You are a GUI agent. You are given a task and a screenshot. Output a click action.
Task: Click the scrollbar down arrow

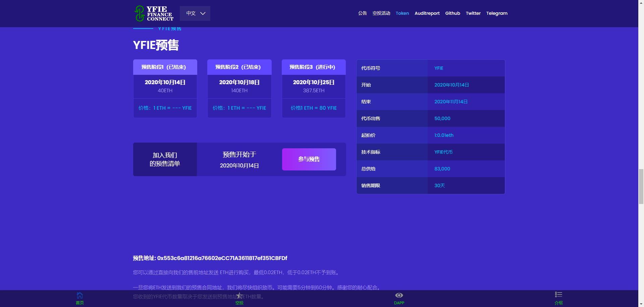641,304
